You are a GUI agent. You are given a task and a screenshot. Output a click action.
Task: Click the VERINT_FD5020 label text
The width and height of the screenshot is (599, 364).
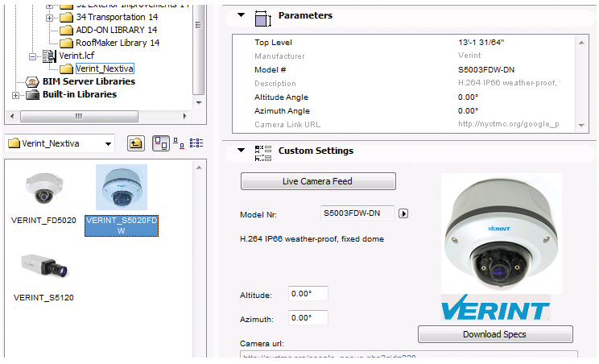click(x=43, y=221)
